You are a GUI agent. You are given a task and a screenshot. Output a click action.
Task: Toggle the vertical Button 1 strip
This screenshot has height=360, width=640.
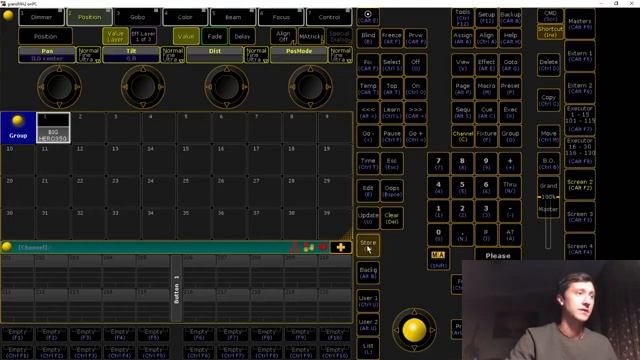(x=176, y=288)
